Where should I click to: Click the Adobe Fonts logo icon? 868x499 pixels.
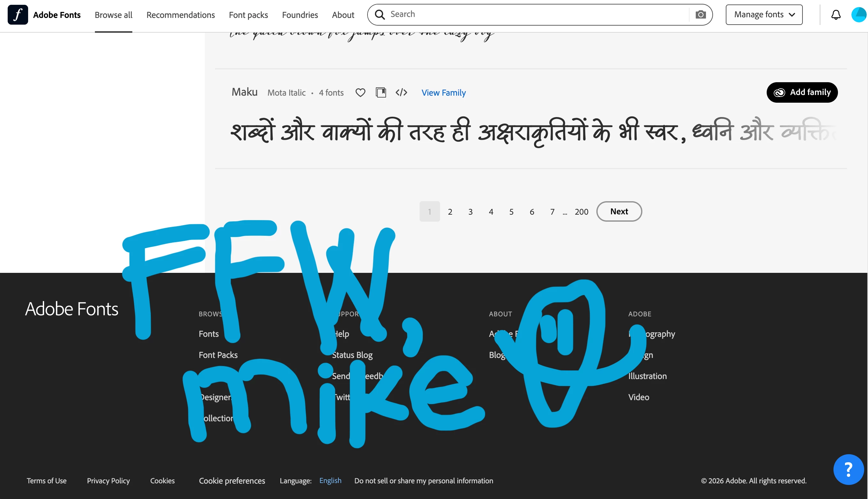click(x=18, y=15)
